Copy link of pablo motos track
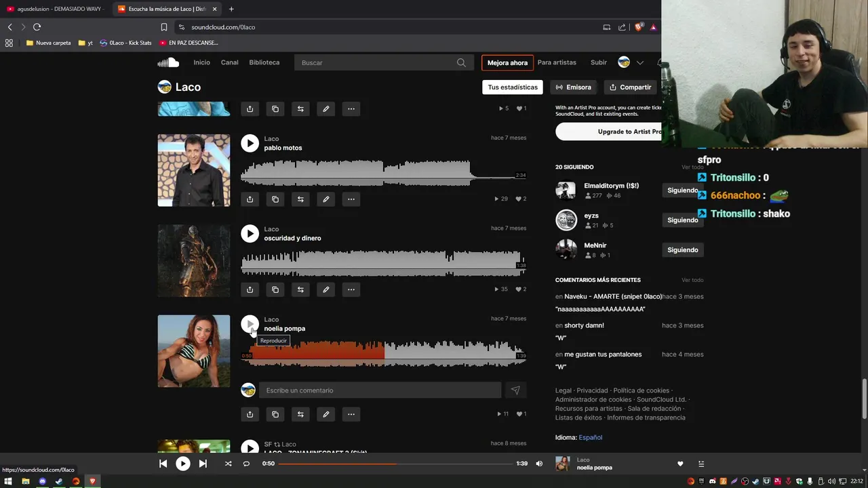868x488 pixels. point(275,199)
